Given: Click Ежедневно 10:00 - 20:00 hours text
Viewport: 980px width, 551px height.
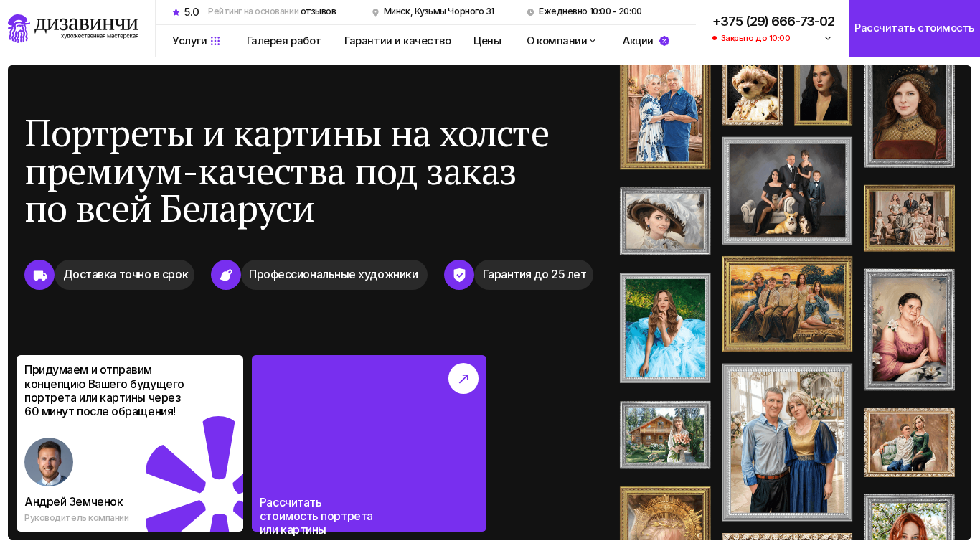Looking at the screenshot, I should coord(590,11).
